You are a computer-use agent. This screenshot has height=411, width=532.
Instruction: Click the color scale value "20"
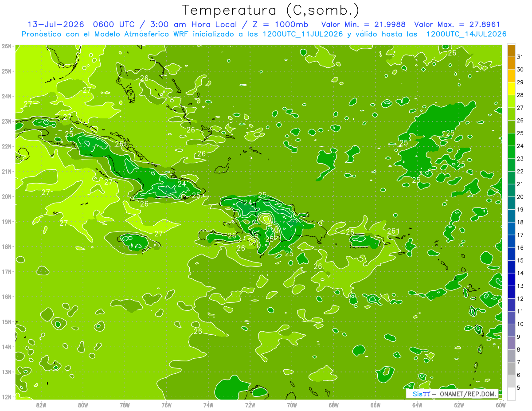tap(520, 197)
